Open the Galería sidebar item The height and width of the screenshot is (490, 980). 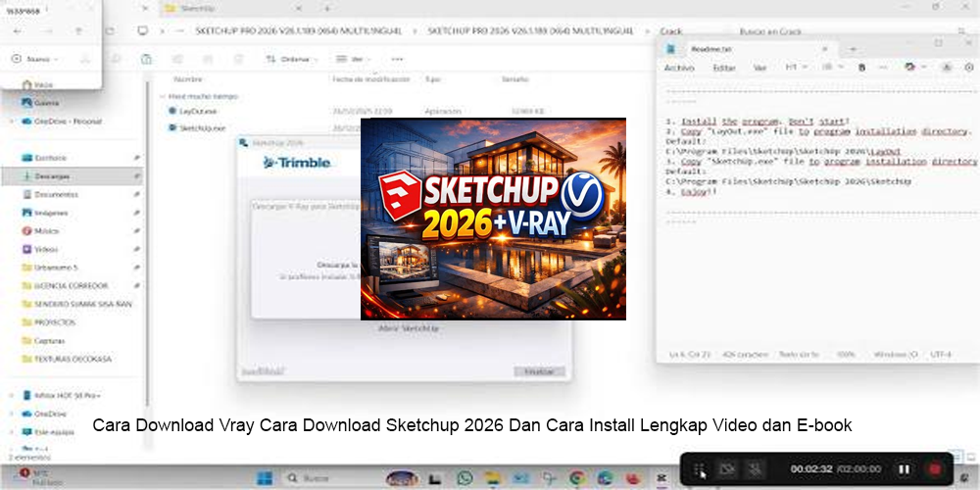(41, 103)
